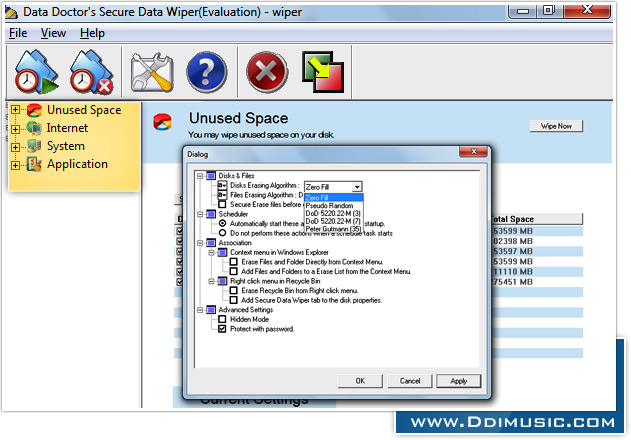631x440 pixels.
Task: Open the File menu
Action: [x=18, y=33]
